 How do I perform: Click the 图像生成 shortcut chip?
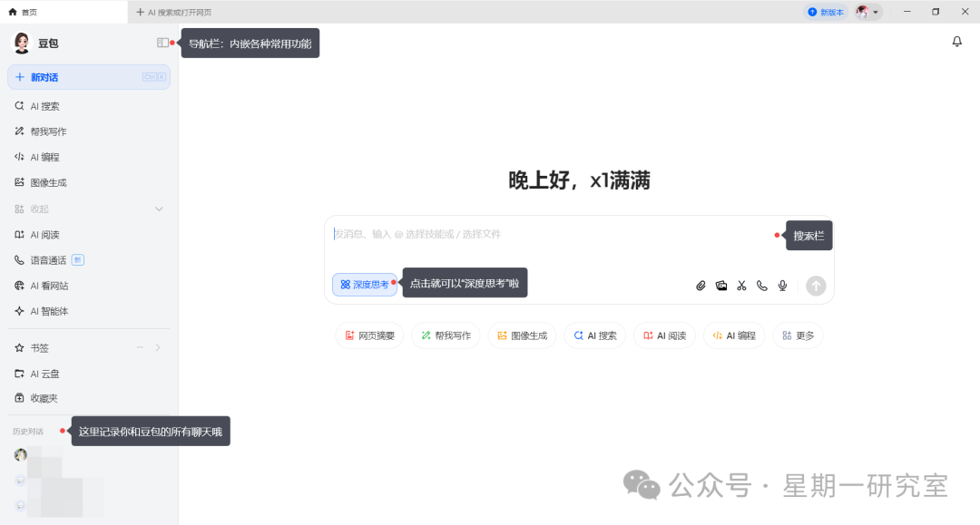tap(522, 335)
